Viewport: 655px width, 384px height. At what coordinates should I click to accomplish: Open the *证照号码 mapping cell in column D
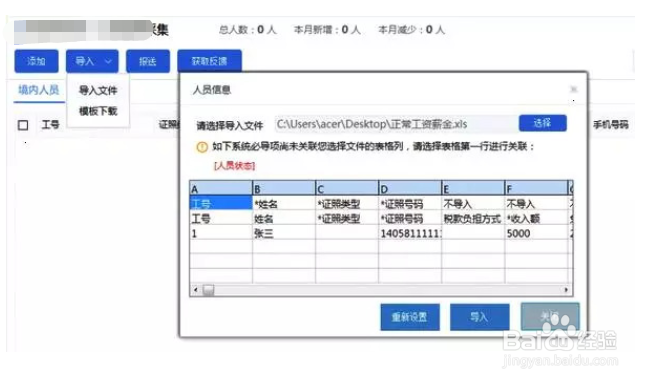[x=410, y=203]
